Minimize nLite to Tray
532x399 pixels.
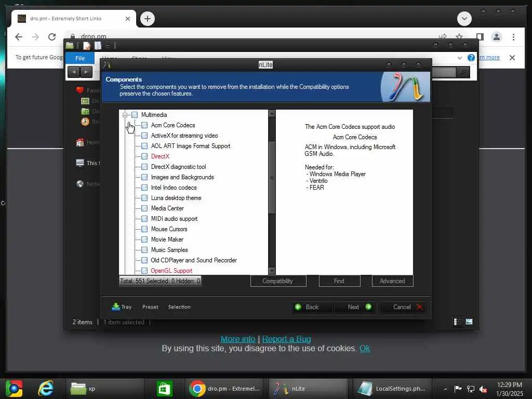coord(122,307)
